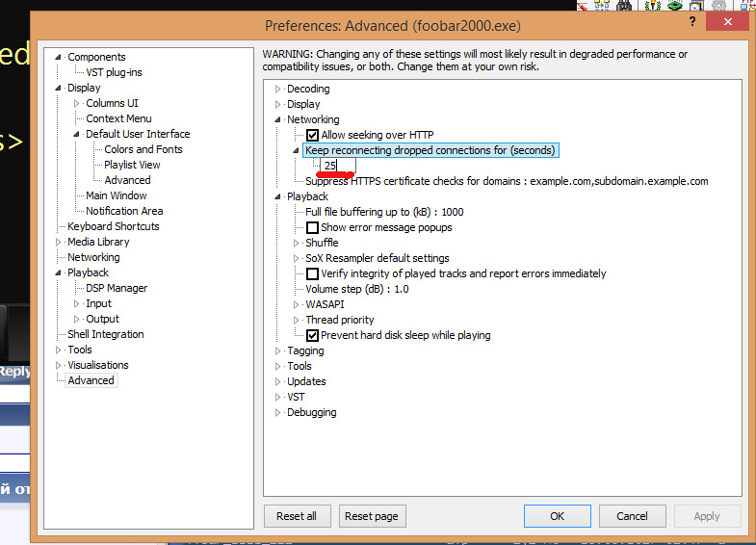The height and width of the screenshot is (545, 756).
Task: Select Volume step (dB) : 1.0 row
Action: [x=356, y=289]
